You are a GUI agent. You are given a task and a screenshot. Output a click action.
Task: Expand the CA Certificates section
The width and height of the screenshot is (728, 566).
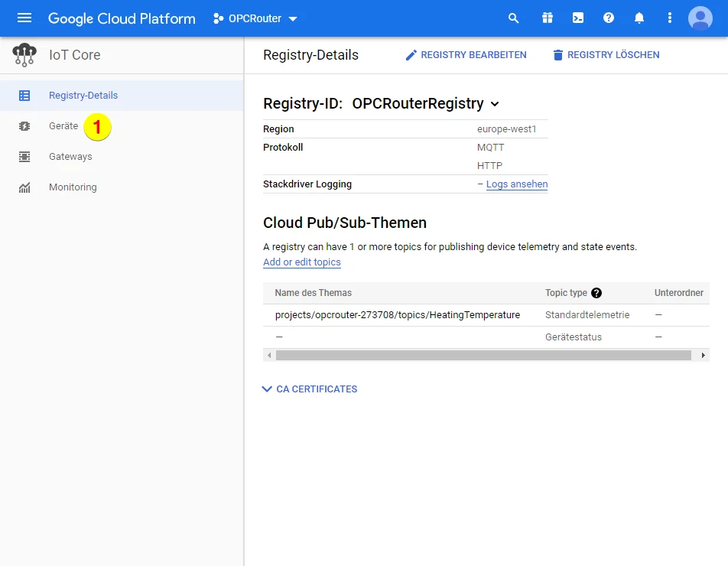tap(310, 389)
